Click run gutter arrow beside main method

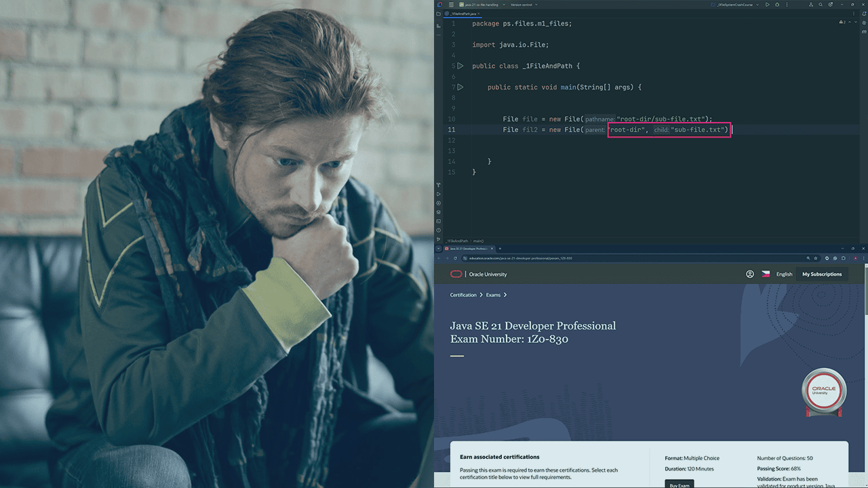coord(460,87)
